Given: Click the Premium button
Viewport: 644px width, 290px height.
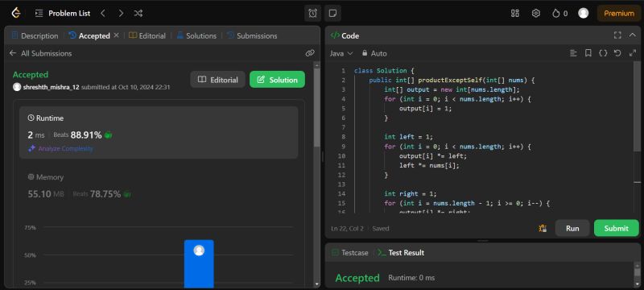Looking at the screenshot, I should 618,13.
